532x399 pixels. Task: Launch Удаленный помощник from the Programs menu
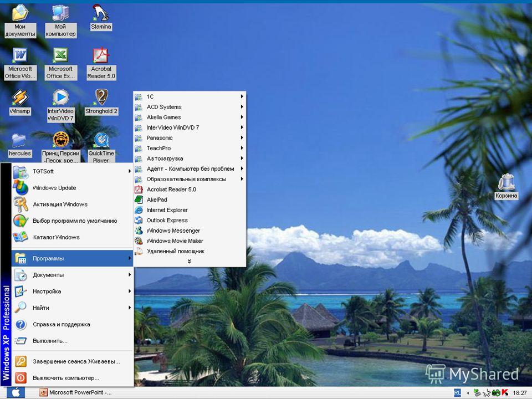[x=190, y=251]
